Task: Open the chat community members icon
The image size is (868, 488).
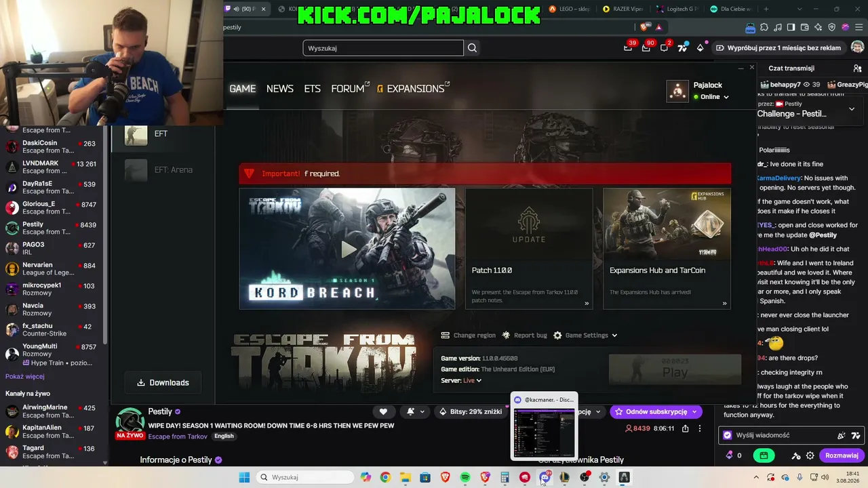Action: coord(858,68)
